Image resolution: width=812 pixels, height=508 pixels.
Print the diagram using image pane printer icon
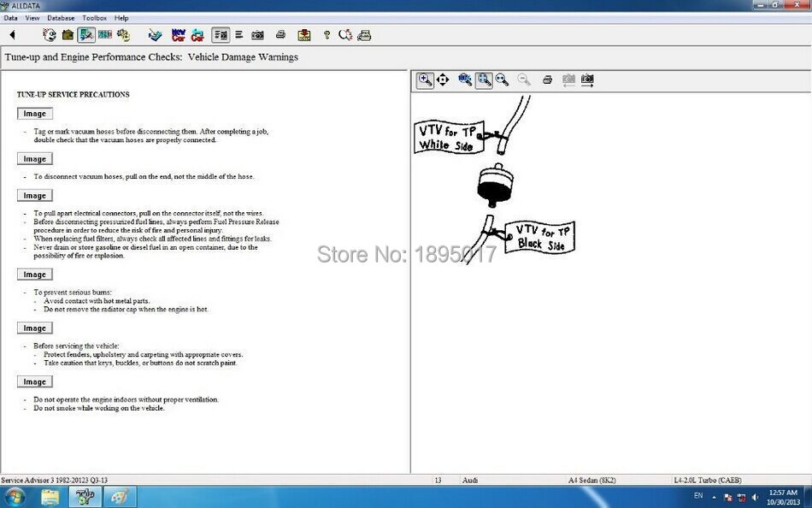(x=547, y=80)
